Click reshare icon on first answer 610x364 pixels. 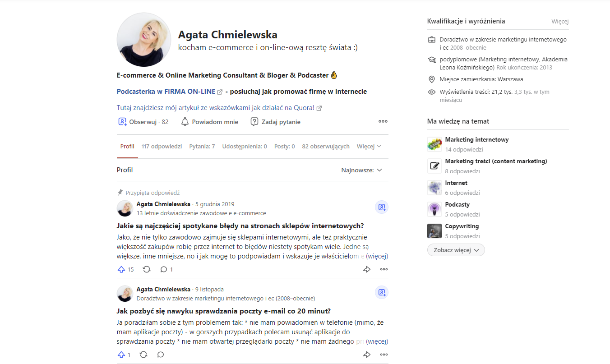147,269
